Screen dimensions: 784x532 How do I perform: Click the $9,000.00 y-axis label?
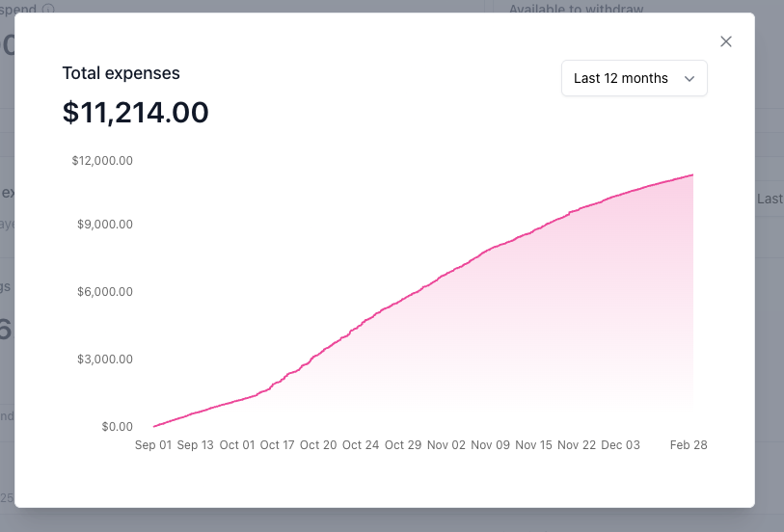tap(105, 224)
